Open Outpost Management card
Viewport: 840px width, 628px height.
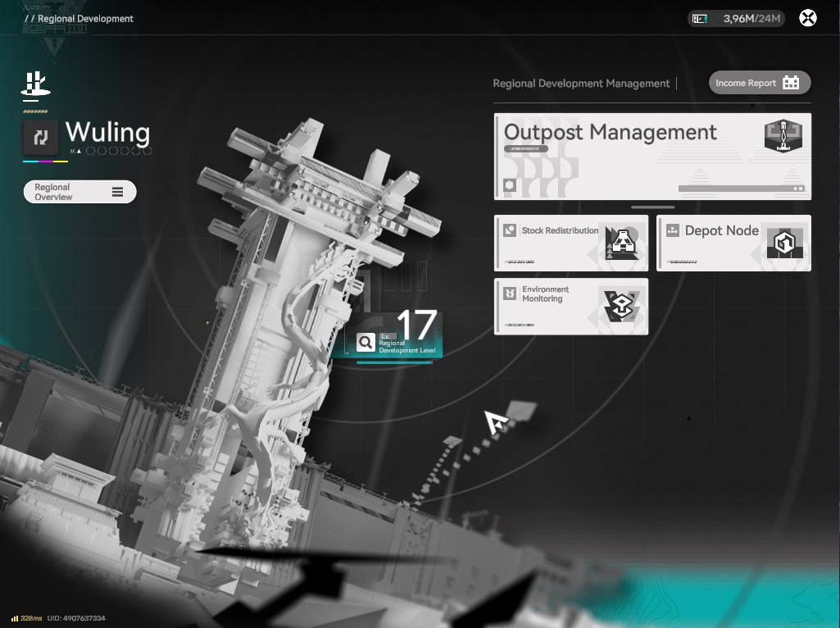point(652,156)
